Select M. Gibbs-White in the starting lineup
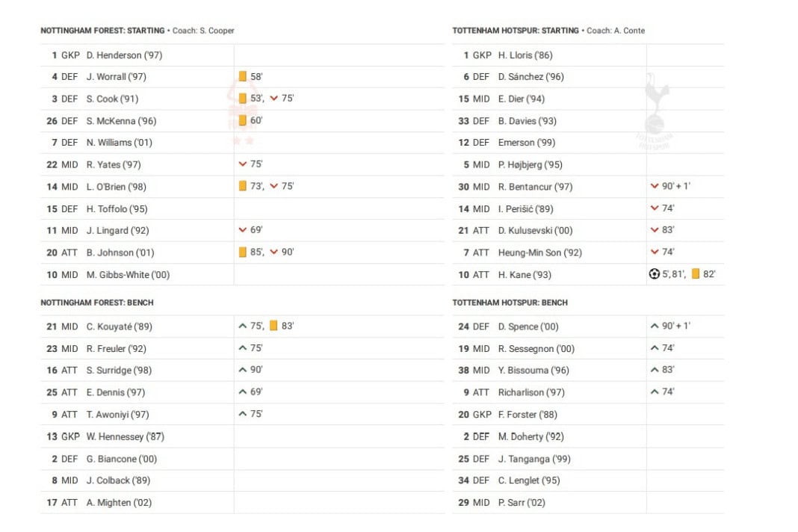The height and width of the screenshot is (532, 798). coord(128,274)
